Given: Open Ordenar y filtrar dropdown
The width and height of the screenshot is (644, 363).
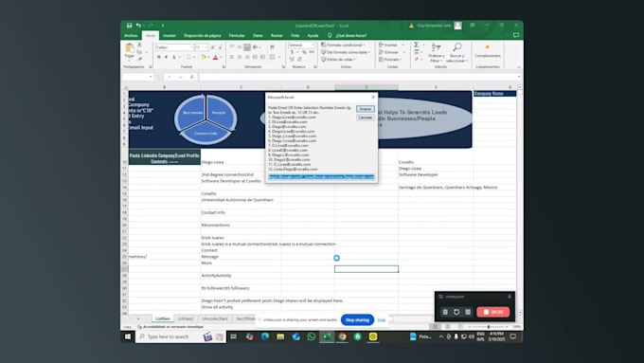Looking at the screenshot, I should coord(436,52).
